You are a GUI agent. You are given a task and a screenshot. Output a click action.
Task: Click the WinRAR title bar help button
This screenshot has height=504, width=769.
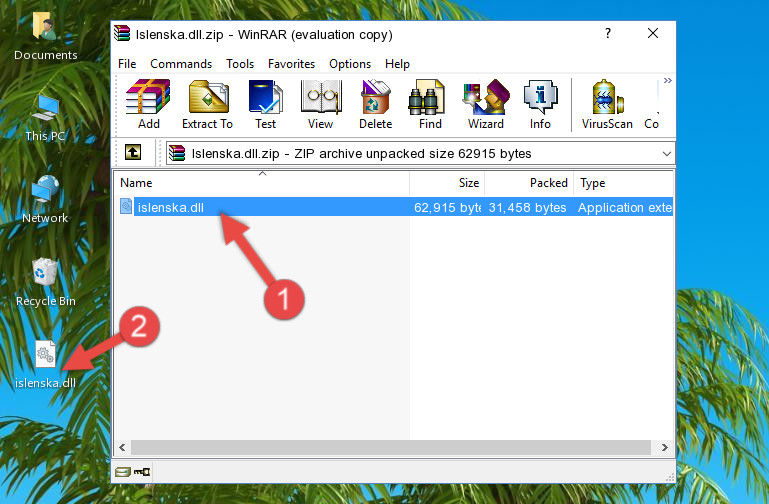point(608,33)
